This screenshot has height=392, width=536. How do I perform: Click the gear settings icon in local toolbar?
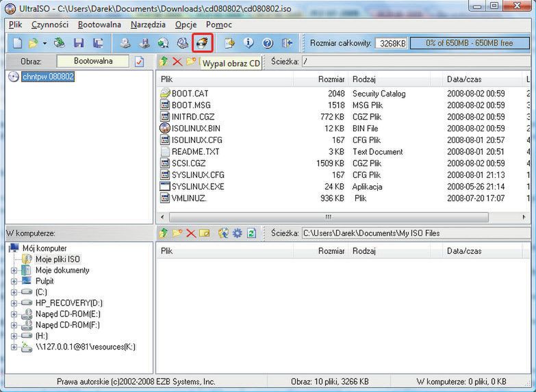pyautogui.click(x=237, y=233)
